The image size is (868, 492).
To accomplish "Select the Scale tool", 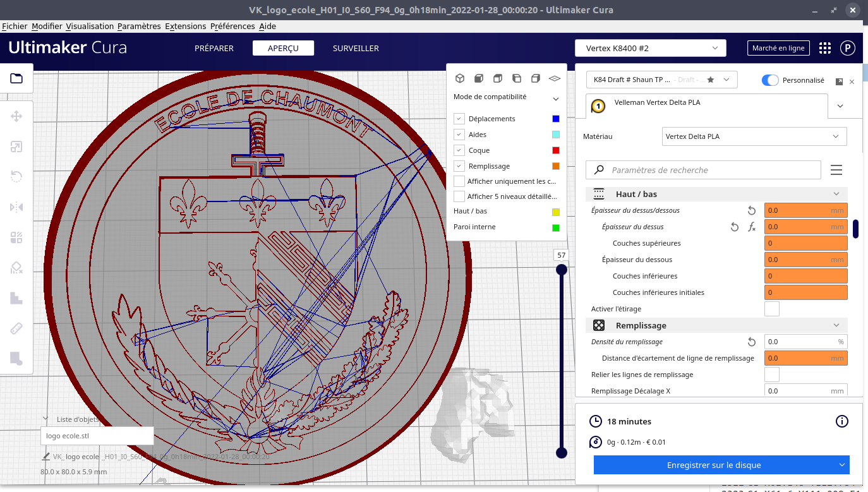I will click(16, 147).
